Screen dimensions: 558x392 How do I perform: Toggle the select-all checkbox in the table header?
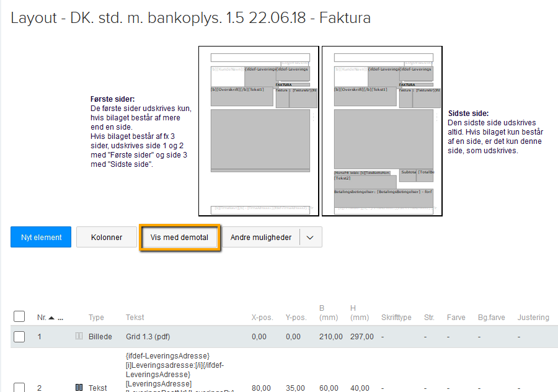(19, 316)
